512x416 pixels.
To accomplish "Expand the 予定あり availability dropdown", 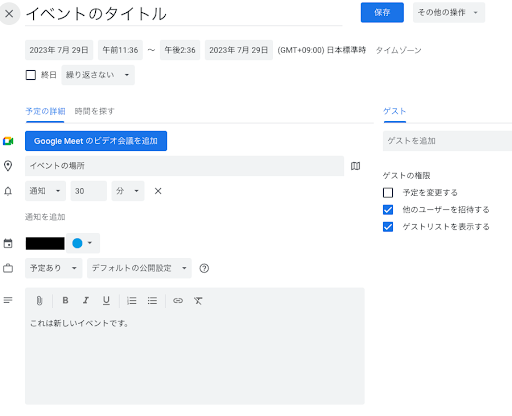I will point(54,268).
